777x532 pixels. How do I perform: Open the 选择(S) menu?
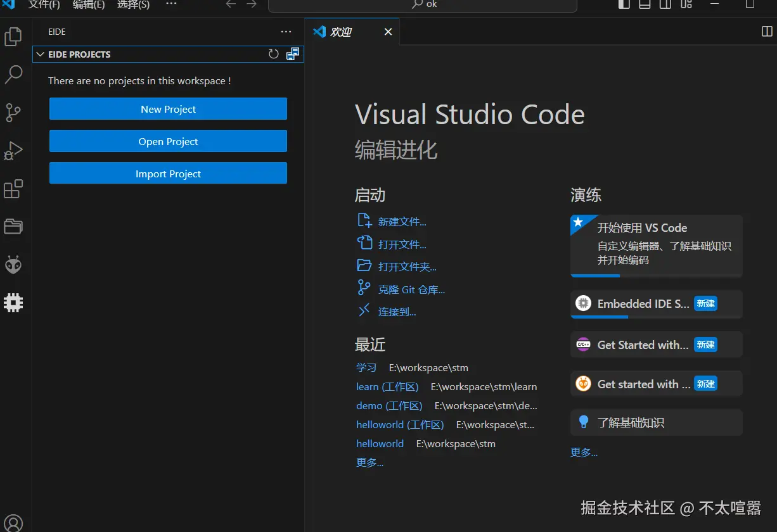coord(133,4)
